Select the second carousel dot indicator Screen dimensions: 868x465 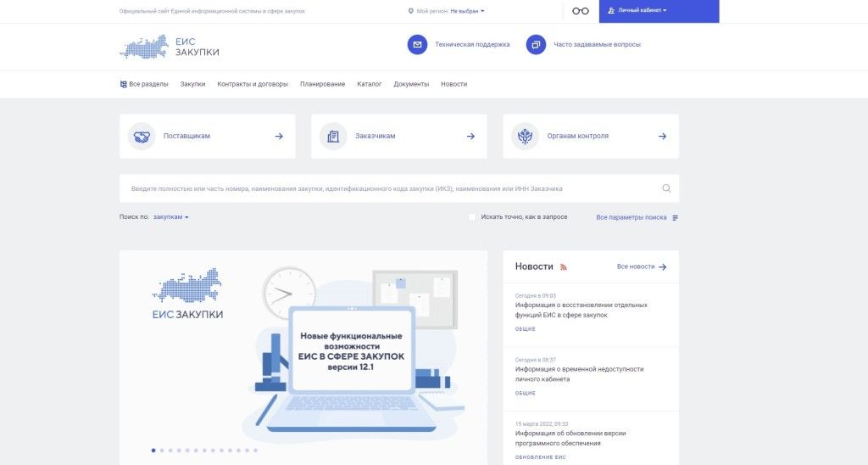pyautogui.click(x=162, y=450)
